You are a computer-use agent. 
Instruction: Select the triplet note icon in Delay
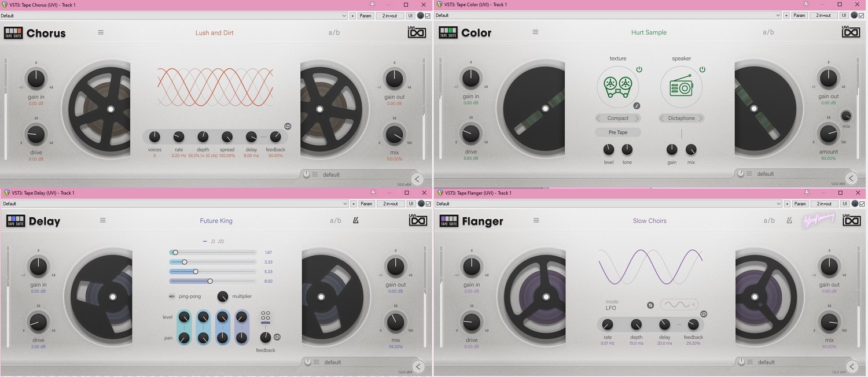220,241
